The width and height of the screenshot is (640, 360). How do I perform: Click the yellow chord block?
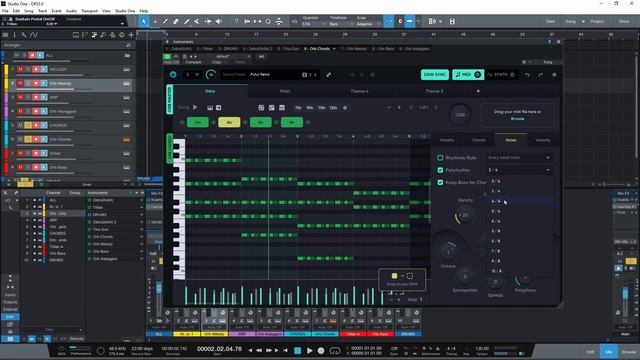229,122
